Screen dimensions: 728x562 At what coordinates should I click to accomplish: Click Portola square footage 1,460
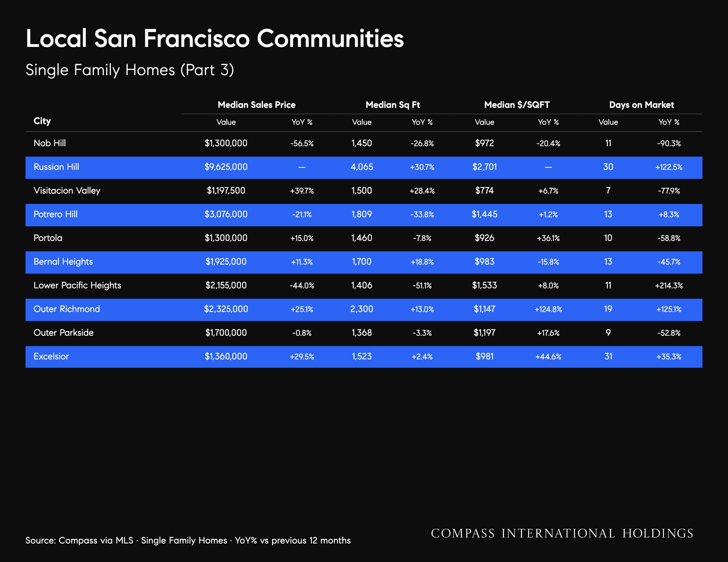pyautogui.click(x=362, y=238)
